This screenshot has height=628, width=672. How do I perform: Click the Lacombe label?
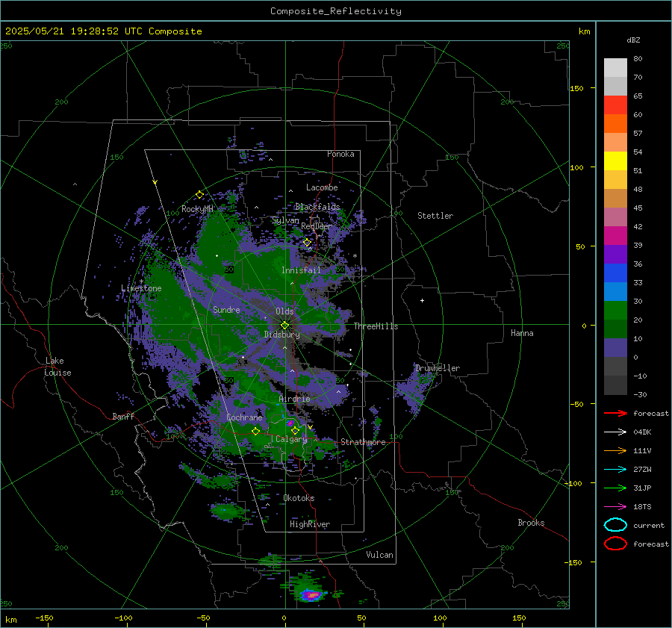[322, 187]
